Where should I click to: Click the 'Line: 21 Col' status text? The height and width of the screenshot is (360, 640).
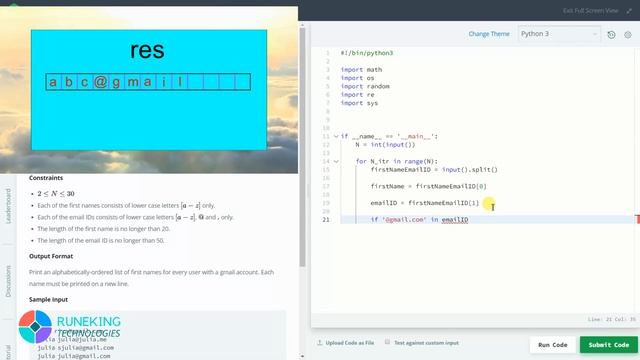pyautogui.click(x=611, y=319)
